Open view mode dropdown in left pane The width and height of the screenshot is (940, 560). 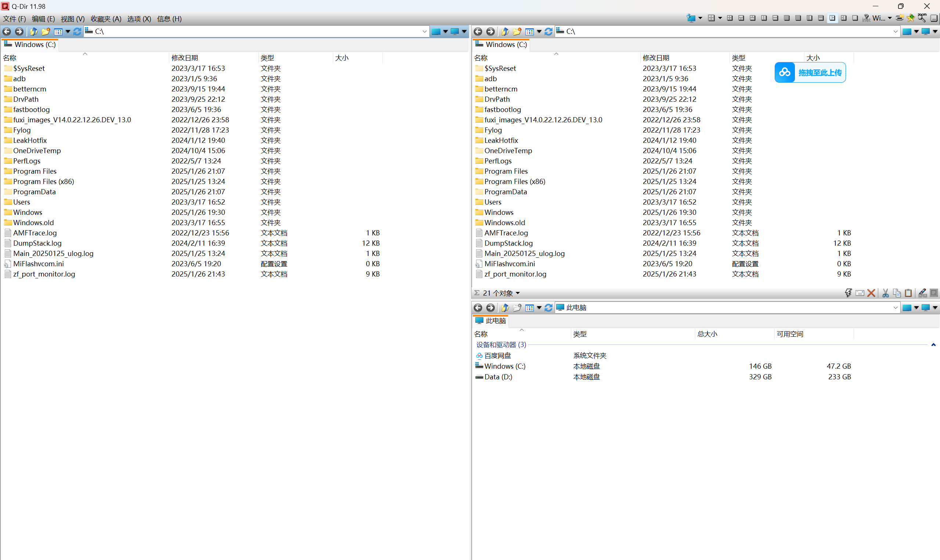[68, 32]
